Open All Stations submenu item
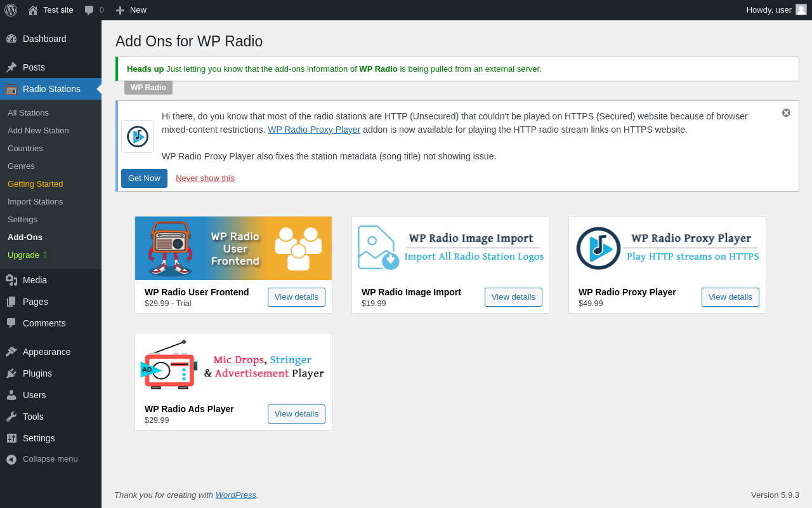 (28, 113)
